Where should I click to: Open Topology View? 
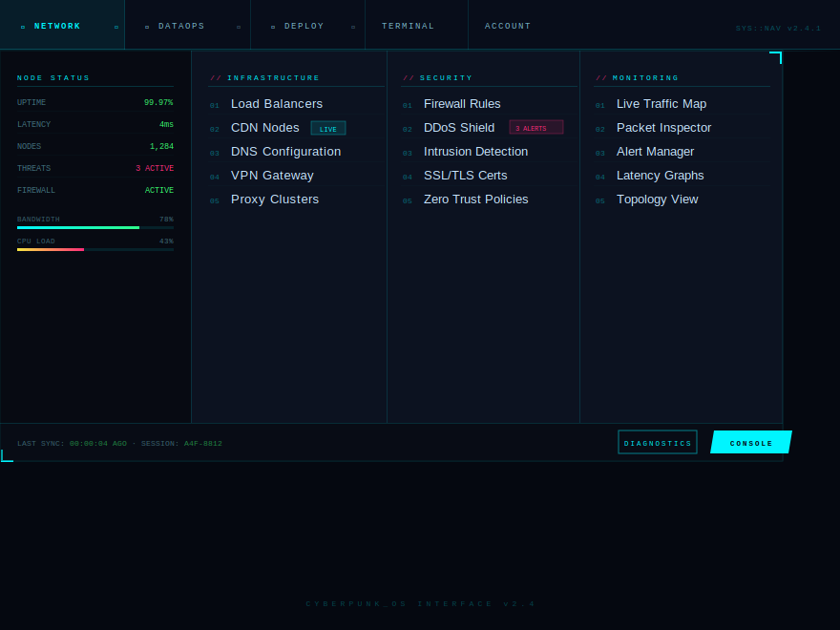[x=682, y=199]
